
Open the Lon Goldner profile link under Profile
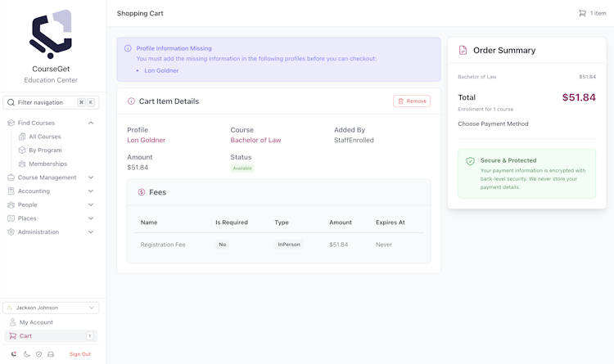(x=146, y=140)
